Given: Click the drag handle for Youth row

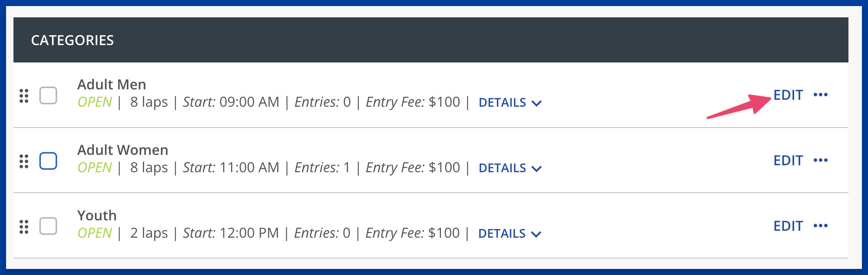Looking at the screenshot, I should click(x=24, y=227).
